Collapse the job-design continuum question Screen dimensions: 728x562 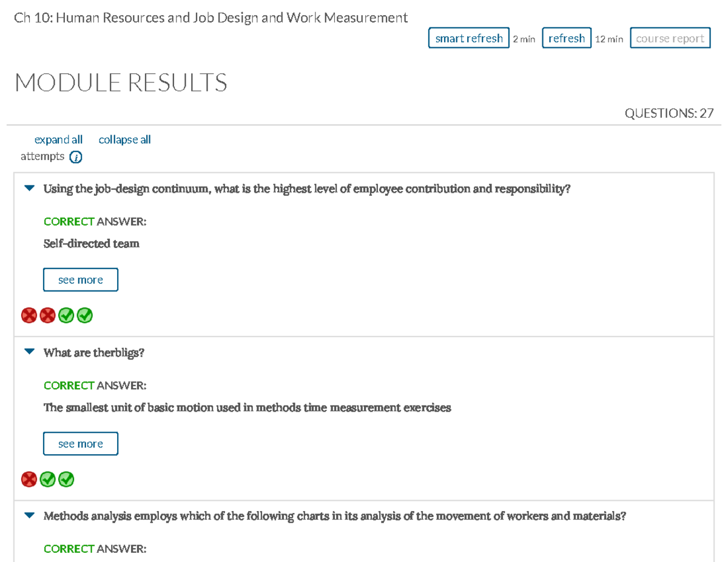(28, 188)
